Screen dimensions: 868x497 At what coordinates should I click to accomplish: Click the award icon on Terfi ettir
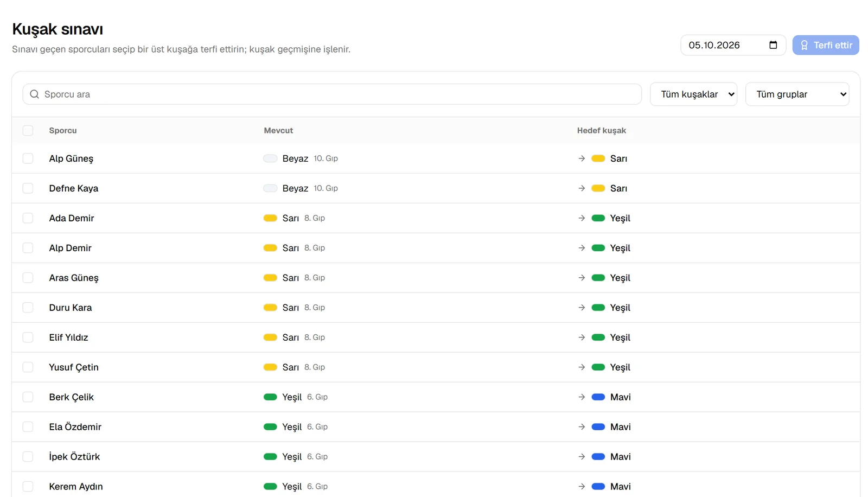pos(804,45)
